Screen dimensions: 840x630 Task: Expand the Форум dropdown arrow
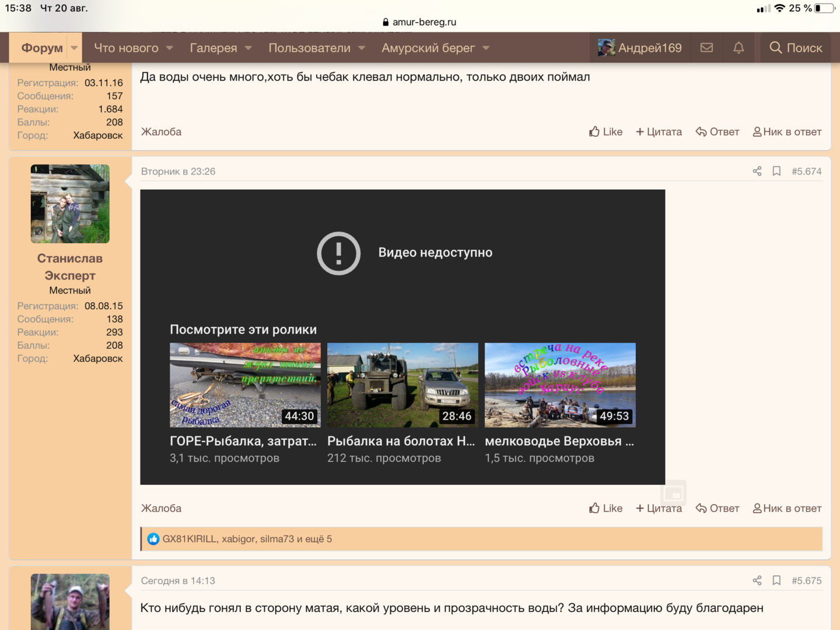click(x=74, y=48)
